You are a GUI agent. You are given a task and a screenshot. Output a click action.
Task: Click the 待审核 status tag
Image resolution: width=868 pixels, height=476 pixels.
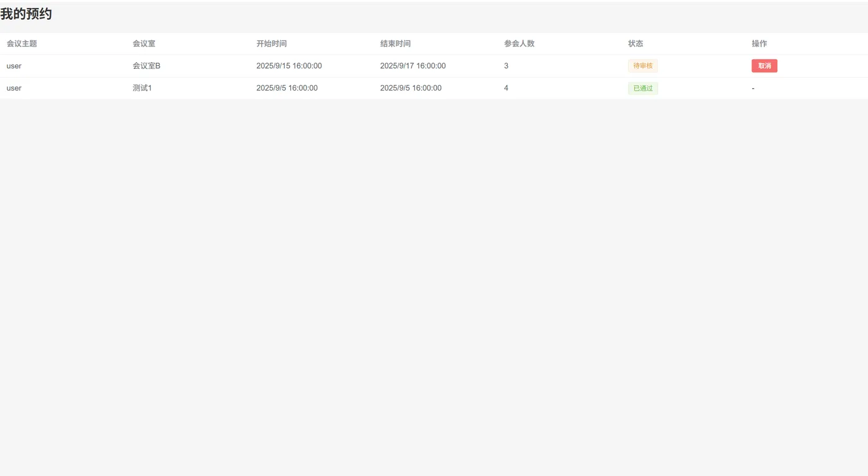643,66
